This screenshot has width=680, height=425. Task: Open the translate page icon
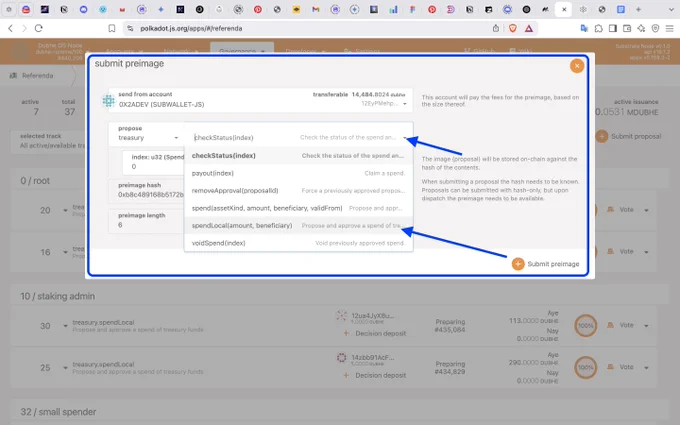584,28
